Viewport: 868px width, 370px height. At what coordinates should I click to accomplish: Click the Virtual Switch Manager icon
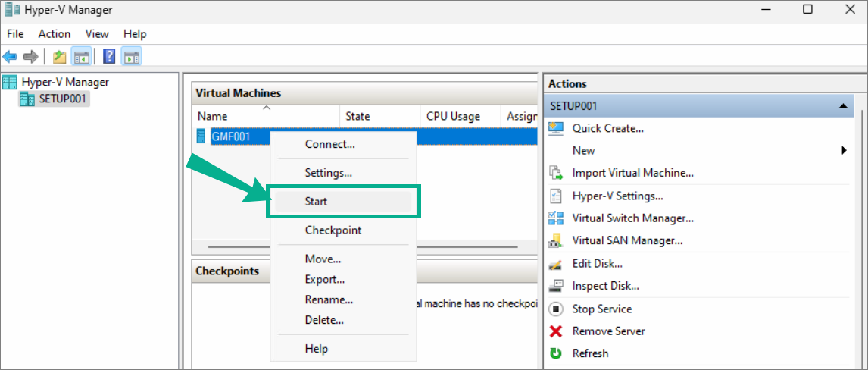click(556, 218)
